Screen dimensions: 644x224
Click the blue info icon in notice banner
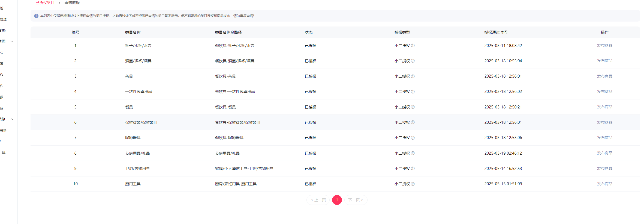coord(36,16)
